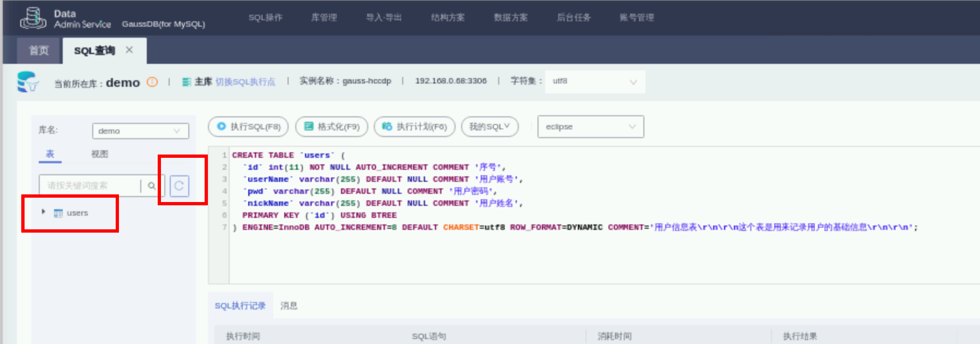Open the 后台任务 menu
The width and height of the screenshot is (980, 344).
[x=573, y=17]
